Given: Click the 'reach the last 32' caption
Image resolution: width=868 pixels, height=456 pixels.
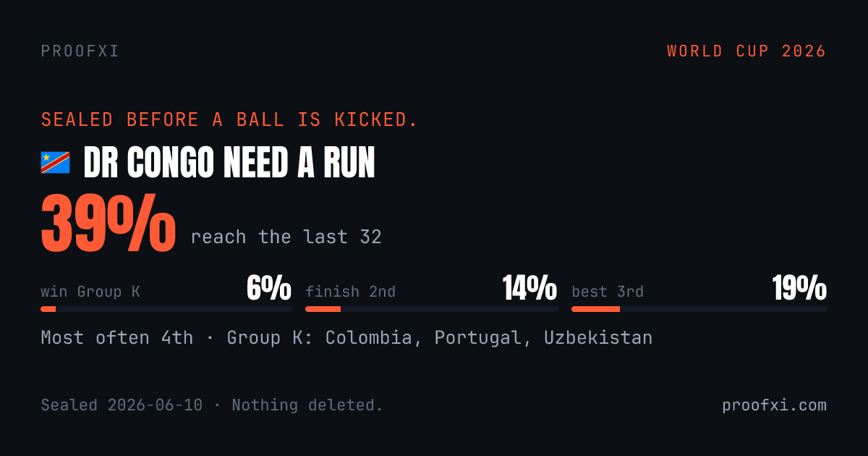Looking at the screenshot, I should [x=286, y=237].
